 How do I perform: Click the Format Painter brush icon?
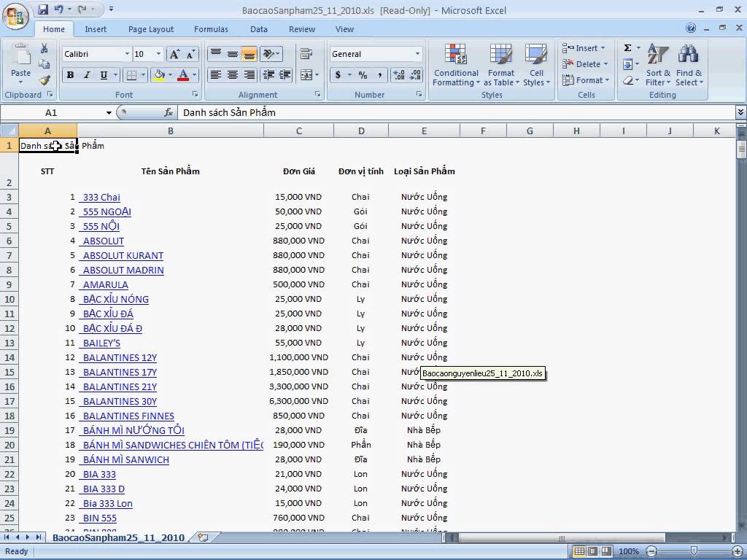coord(44,80)
